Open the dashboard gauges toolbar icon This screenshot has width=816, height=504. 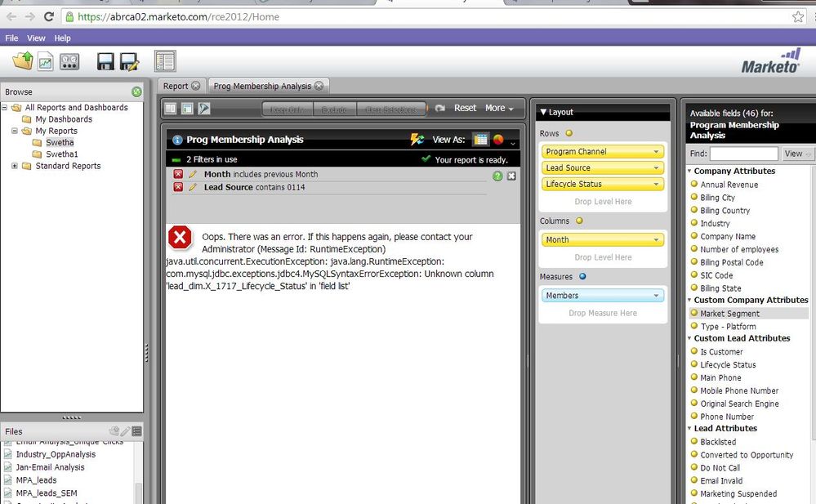click(x=69, y=61)
